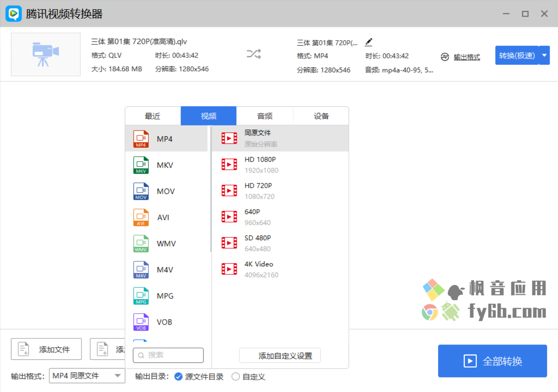Click the add-file document icon in 添加文件
This screenshot has width=558, height=392.
tap(24, 349)
